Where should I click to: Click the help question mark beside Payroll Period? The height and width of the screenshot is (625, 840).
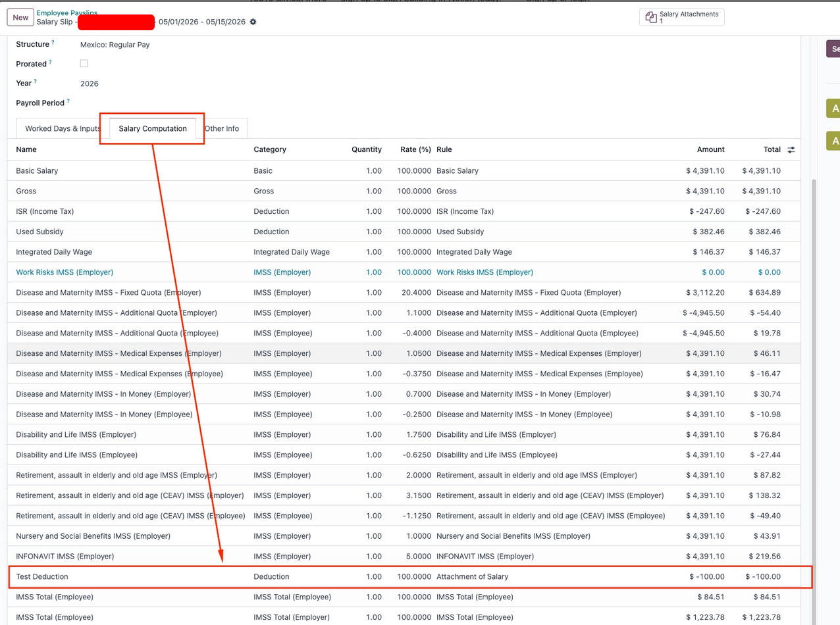coord(68,101)
